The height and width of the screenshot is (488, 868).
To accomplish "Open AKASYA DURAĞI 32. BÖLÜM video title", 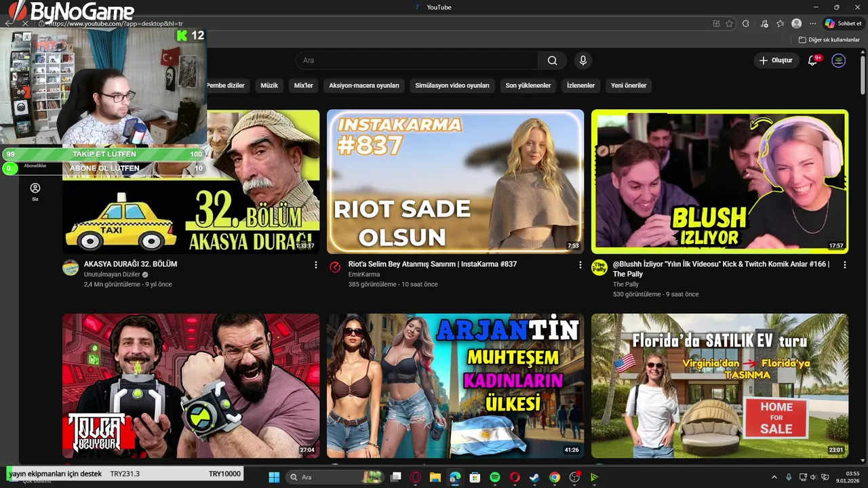I will (x=130, y=264).
